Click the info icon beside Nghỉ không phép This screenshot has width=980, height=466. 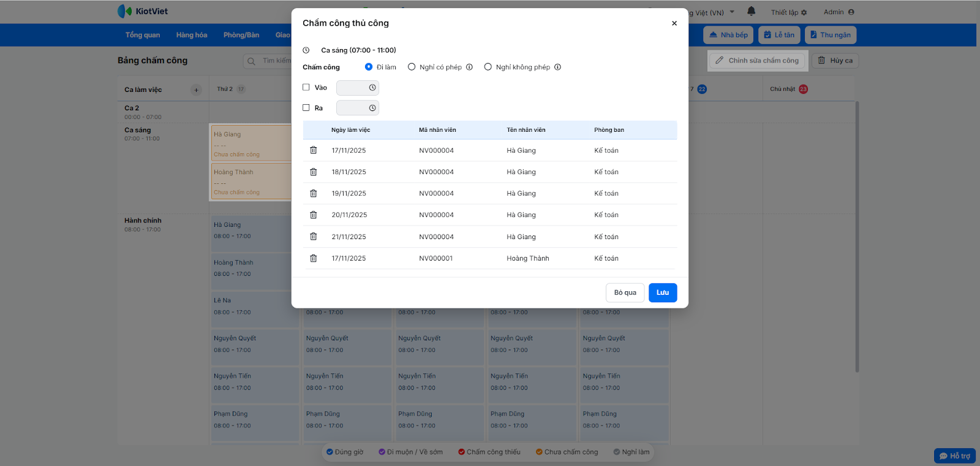[557, 67]
